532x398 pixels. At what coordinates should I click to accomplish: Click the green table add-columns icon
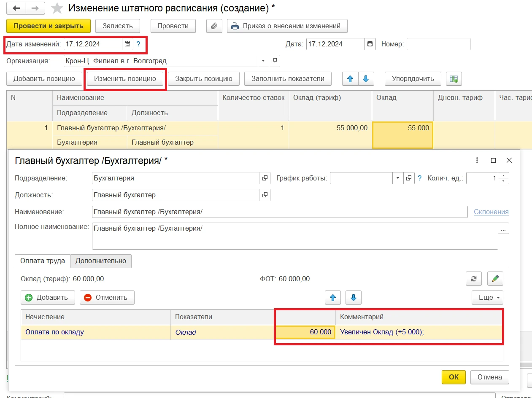(x=454, y=79)
